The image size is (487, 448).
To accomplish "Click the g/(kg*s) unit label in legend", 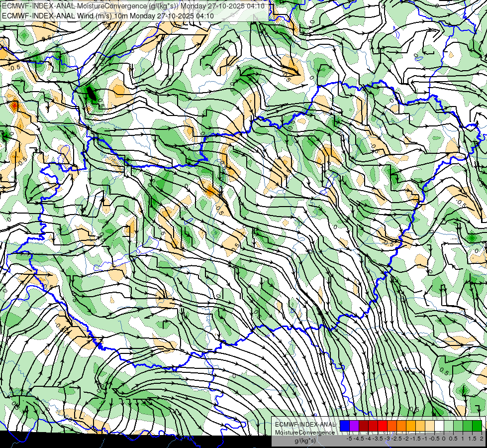I will click(305, 441).
